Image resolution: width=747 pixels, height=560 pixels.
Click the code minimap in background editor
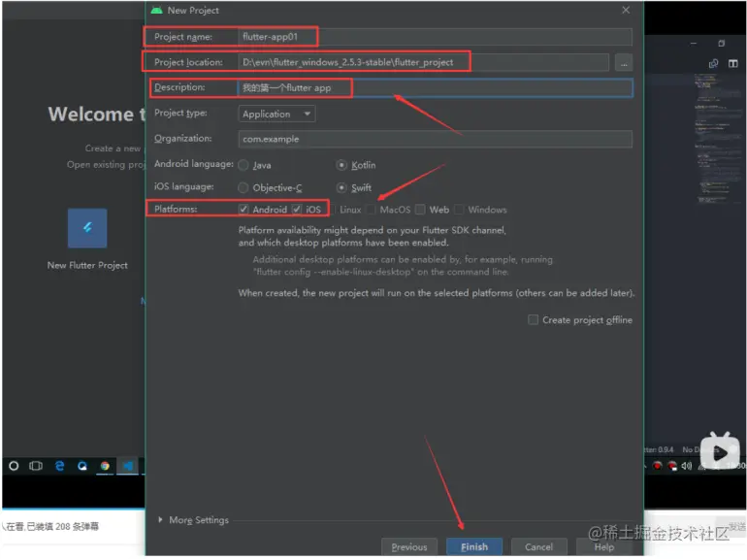point(716,138)
